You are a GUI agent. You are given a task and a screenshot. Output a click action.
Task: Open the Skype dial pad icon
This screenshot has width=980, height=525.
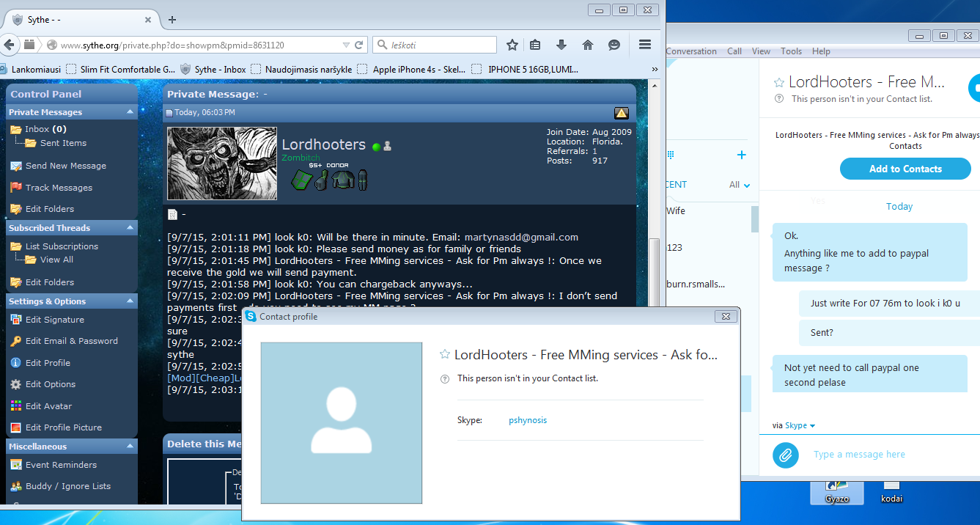pos(670,155)
